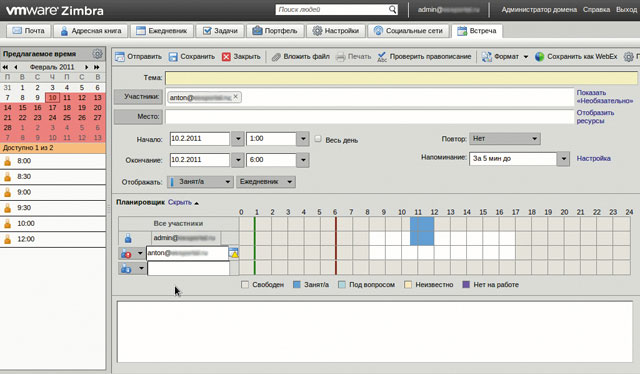The width and height of the screenshot is (640, 374).
Task: Click the Занят/а legend swatch
Action: pyautogui.click(x=297, y=285)
